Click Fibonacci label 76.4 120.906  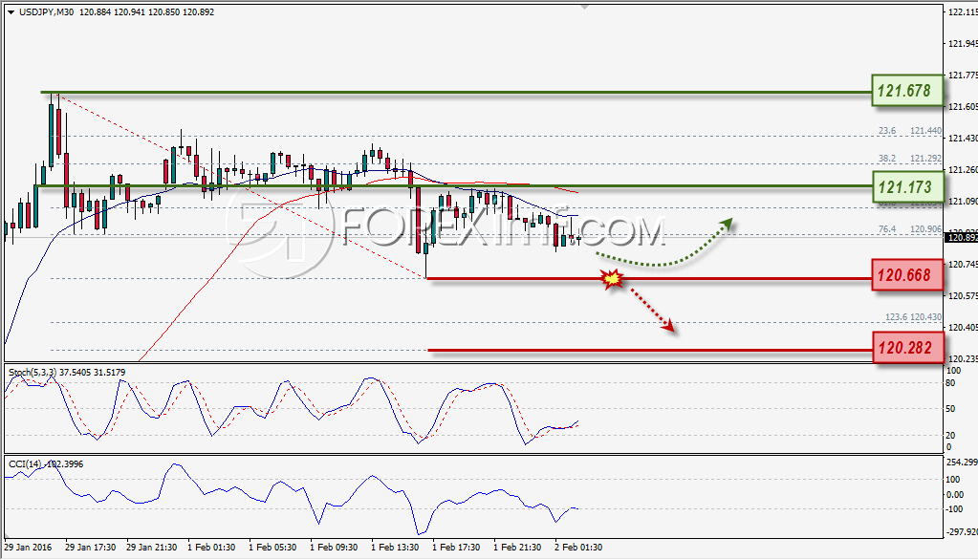(x=910, y=229)
